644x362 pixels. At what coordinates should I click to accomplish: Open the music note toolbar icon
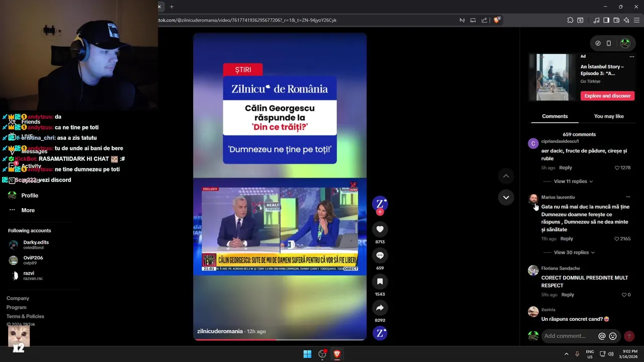tap(596, 20)
